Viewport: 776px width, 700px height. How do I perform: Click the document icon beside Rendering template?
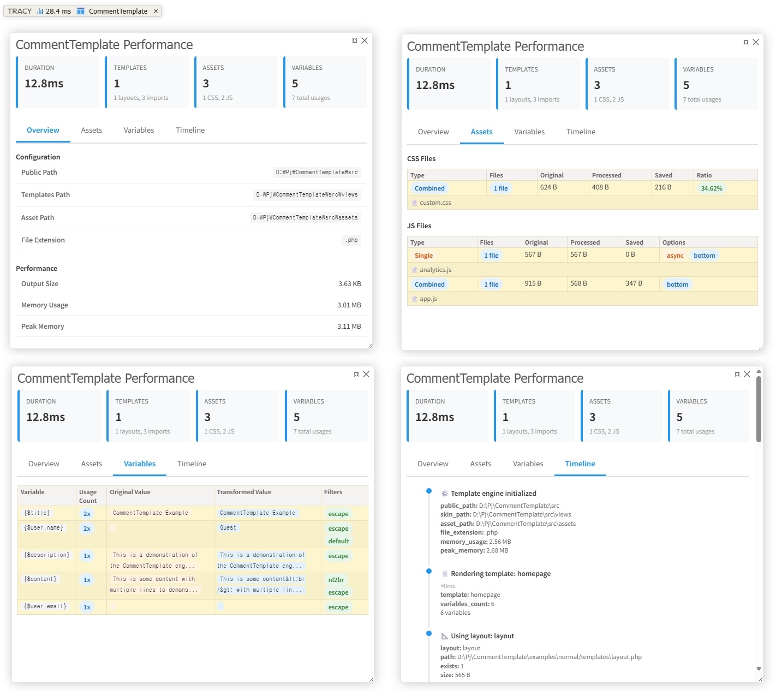444,574
